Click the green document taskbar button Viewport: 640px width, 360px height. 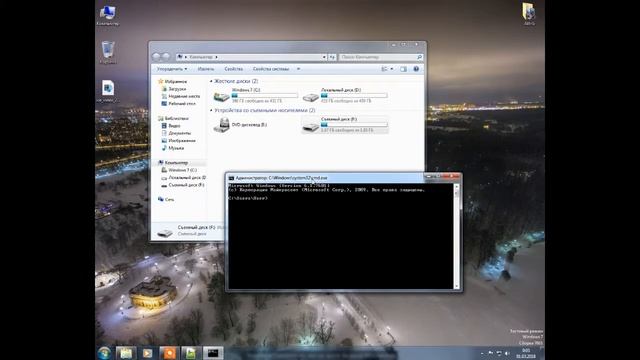[x=191, y=353]
